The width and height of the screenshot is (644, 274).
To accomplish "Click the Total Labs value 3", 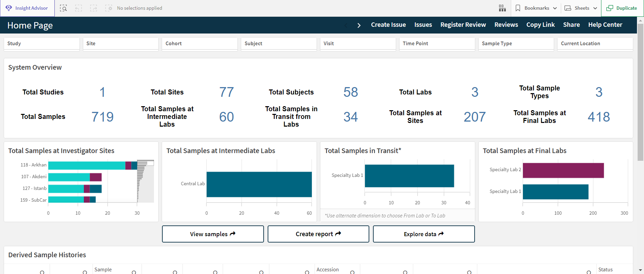I will (x=475, y=92).
